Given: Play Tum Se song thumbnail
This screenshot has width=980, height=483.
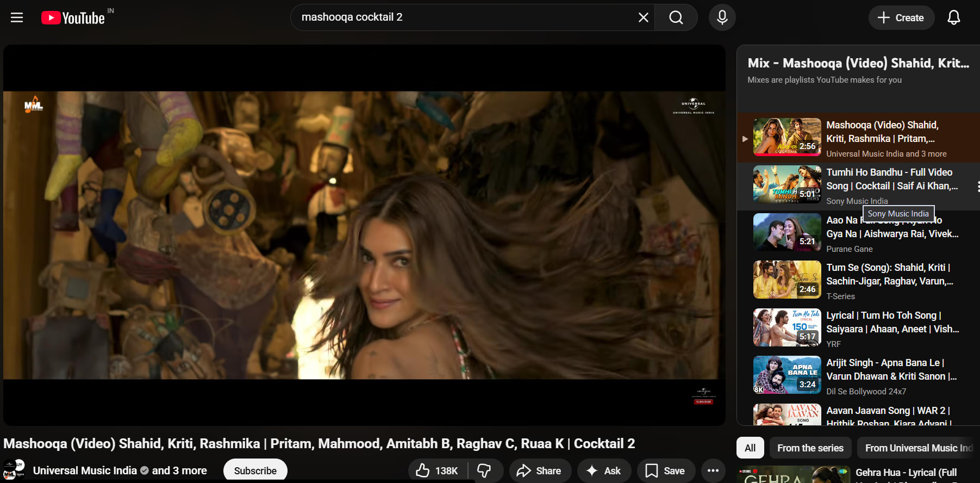Looking at the screenshot, I should coord(787,280).
